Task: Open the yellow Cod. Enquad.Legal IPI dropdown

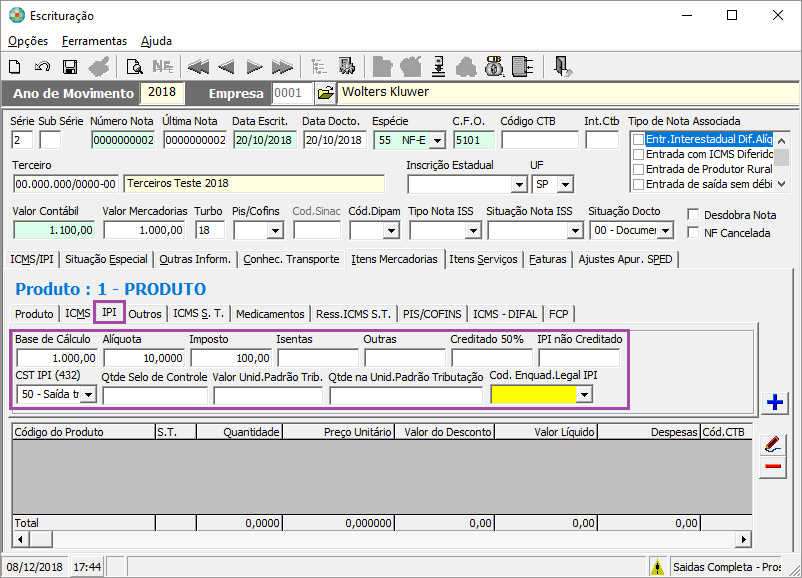Action: 584,394
